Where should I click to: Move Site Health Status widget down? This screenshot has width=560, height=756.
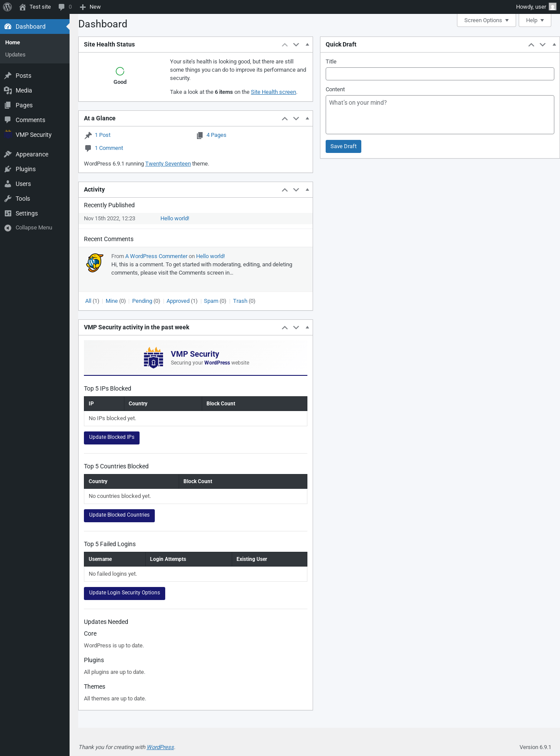[x=296, y=45]
